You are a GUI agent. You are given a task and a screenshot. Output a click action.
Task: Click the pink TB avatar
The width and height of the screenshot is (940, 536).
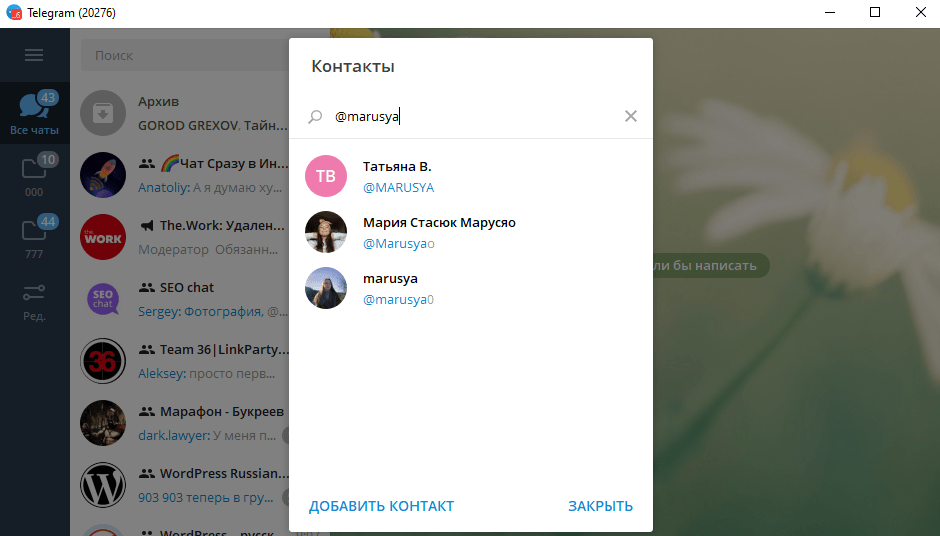click(326, 176)
